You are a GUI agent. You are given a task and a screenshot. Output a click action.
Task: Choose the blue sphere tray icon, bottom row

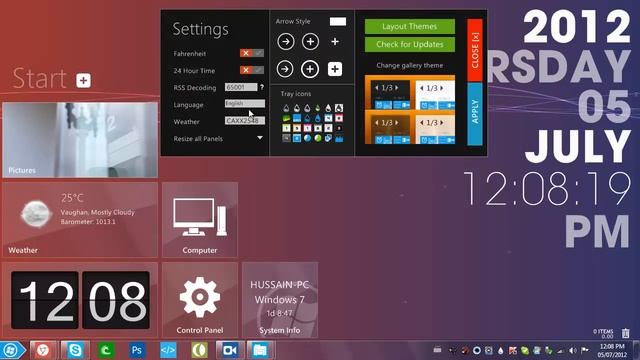click(x=307, y=138)
